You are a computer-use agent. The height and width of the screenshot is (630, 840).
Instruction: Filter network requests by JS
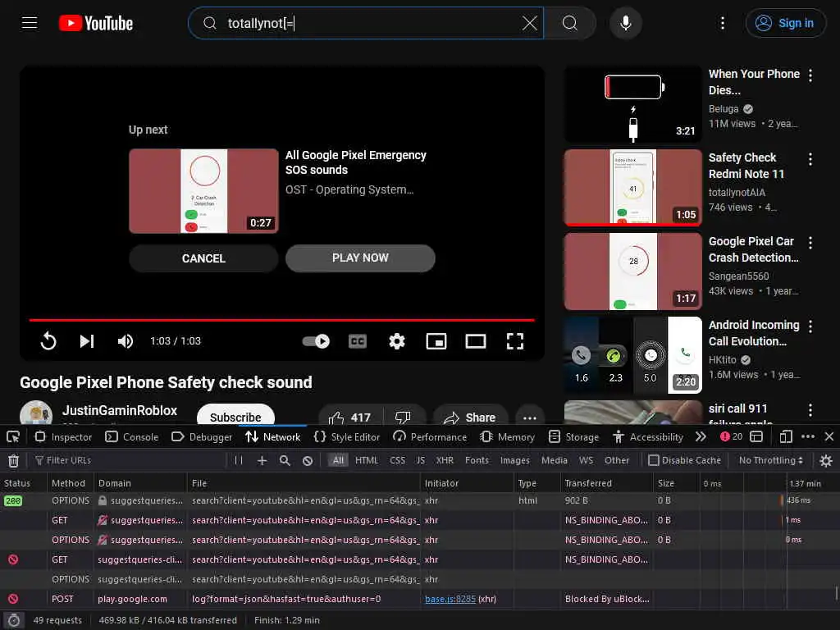(421, 460)
